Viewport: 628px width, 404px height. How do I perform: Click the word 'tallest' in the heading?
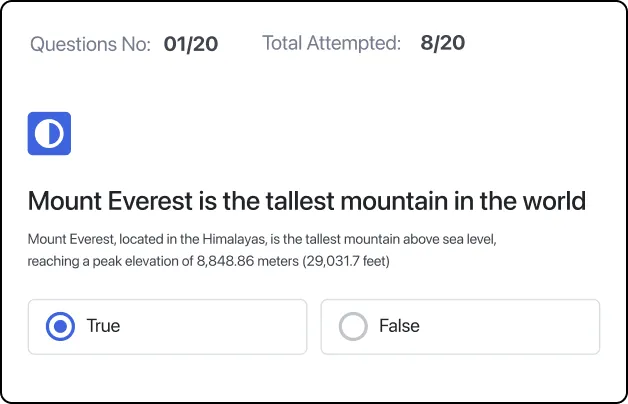coord(300,201)
